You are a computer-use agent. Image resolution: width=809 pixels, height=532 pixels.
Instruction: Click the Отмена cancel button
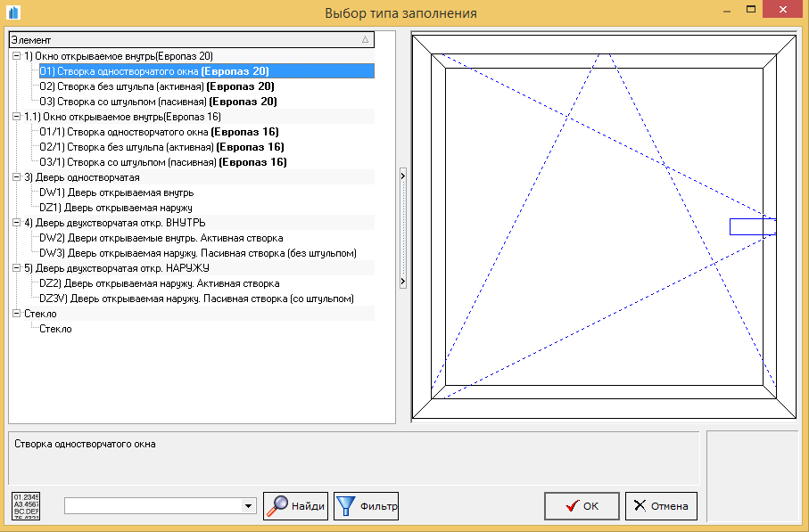pyautogui.click(x=661, y=505)
